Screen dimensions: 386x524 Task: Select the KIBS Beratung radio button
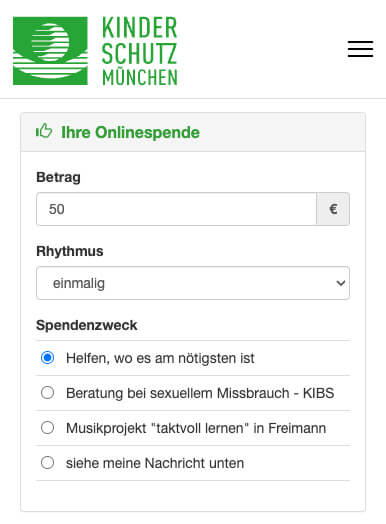point(47,392)
